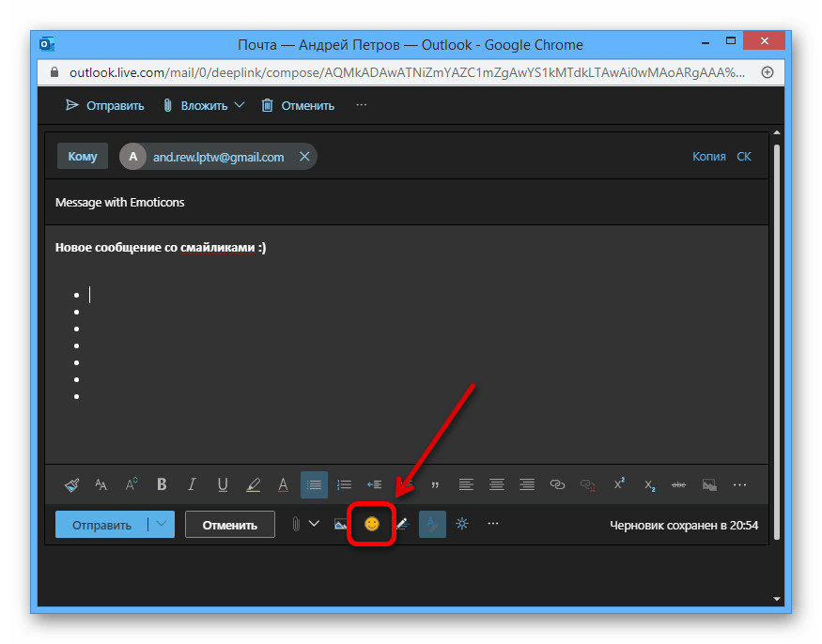Add a Копия (CC) recipient
The width and height of the screenshot is (822, 644).
(x=708, y=157)
